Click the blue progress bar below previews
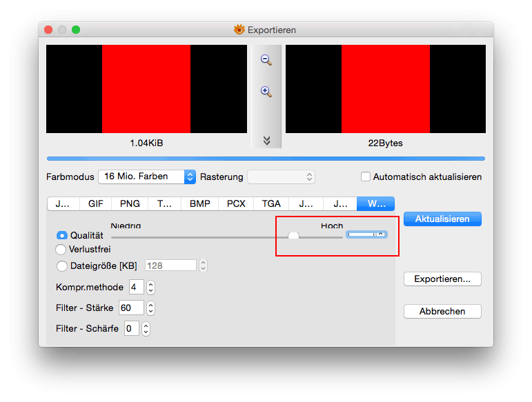This screenshot has height=402, width=532. (x=266, y=159)
